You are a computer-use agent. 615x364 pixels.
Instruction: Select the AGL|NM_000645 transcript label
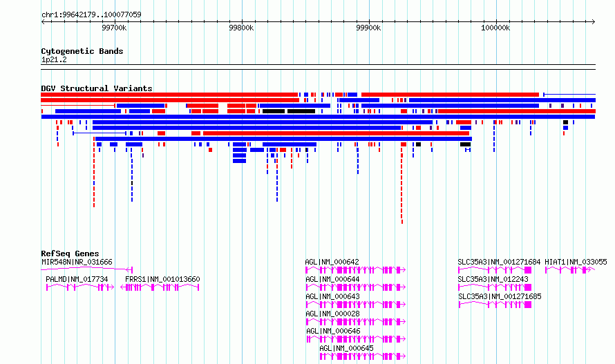[x=346, y=348]
